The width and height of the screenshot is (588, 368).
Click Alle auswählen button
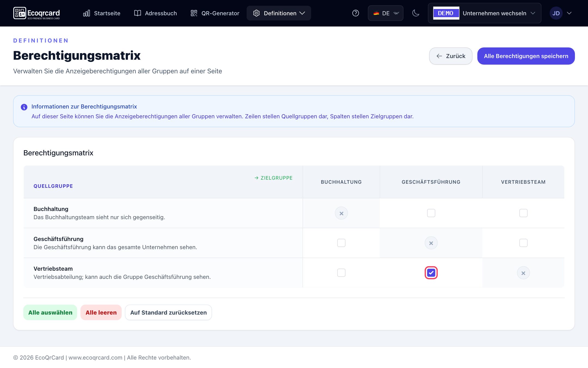(50, 312)
